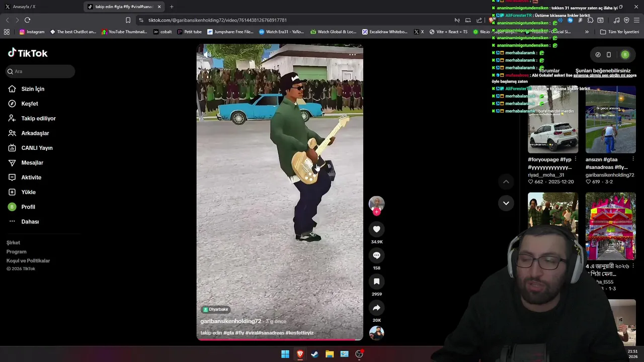Open mobile app phone icon
Viewport: 644px width, 362px height.
pyautogui.click(x=608, y=55)
